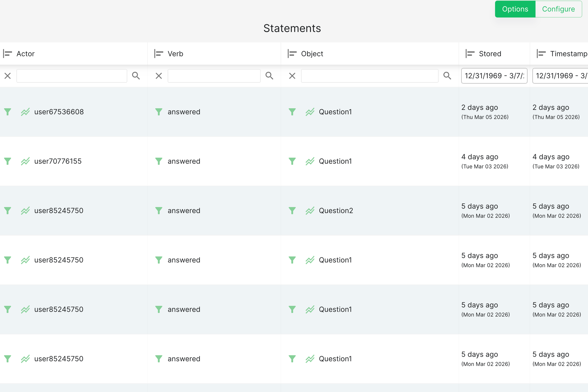Click into the Actor search field
Viewport: 588px width, 392px height.
click(72, 76)
